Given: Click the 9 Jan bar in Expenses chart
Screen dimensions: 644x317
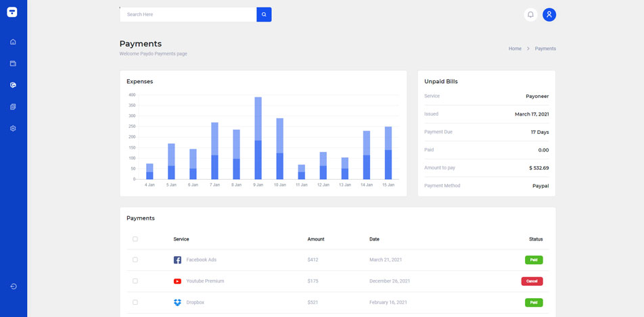Looking at the screenshot, I should coord(258,138).
